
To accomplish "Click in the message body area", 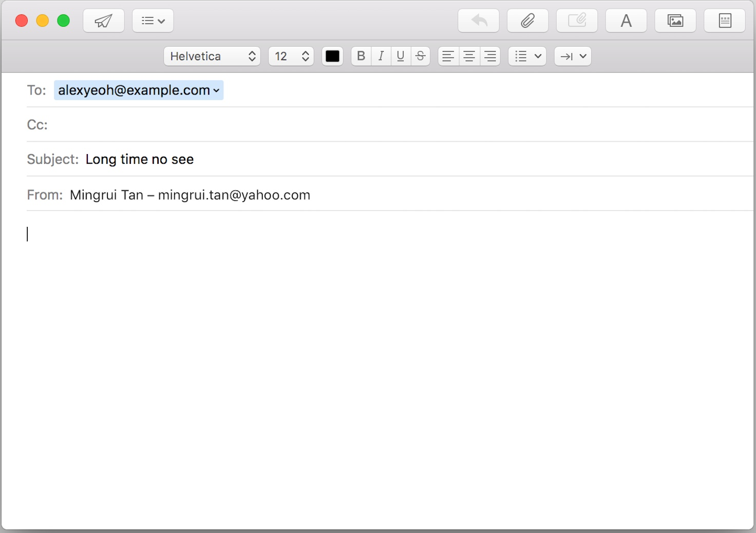I will click(377, 370).
